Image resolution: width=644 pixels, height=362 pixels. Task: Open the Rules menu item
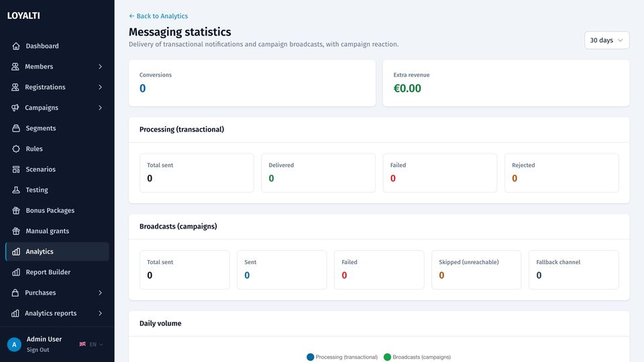(x=57, y=149)
